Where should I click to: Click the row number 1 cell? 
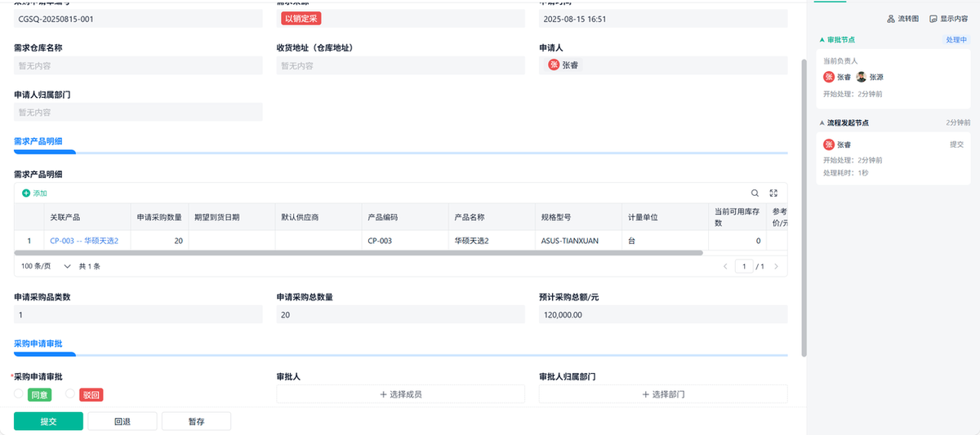tap(29, 241)
